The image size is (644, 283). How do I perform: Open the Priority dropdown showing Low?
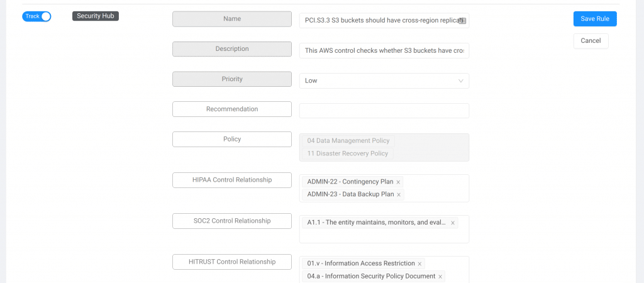click(384, 80)
